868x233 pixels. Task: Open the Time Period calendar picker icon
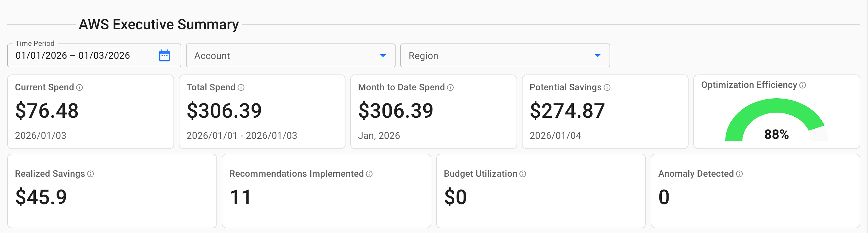click(x=164, y=56)
